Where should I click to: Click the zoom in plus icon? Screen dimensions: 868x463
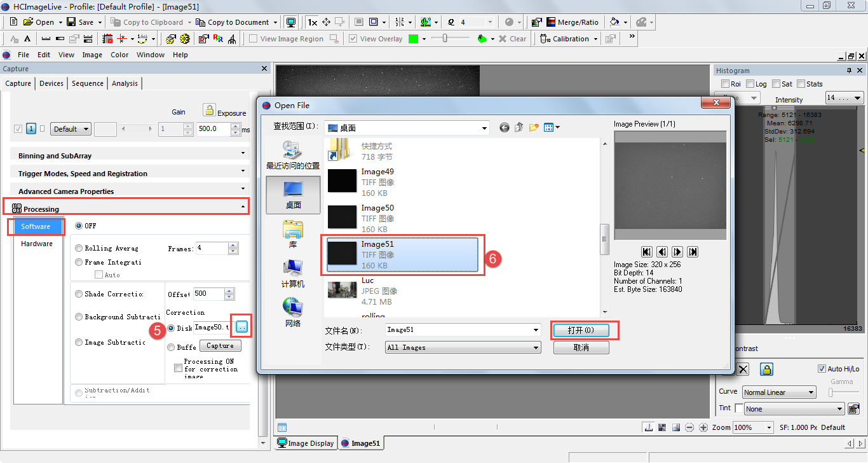[703, 427]
